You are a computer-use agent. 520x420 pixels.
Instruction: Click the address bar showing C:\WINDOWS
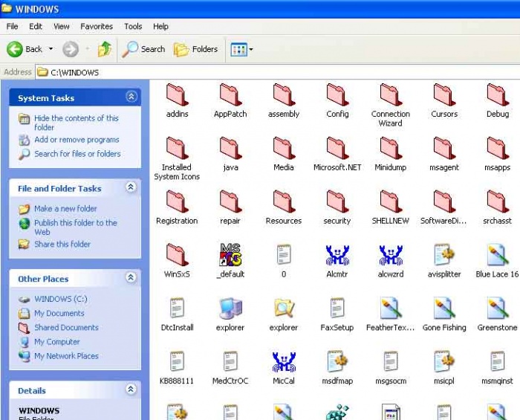278,72
